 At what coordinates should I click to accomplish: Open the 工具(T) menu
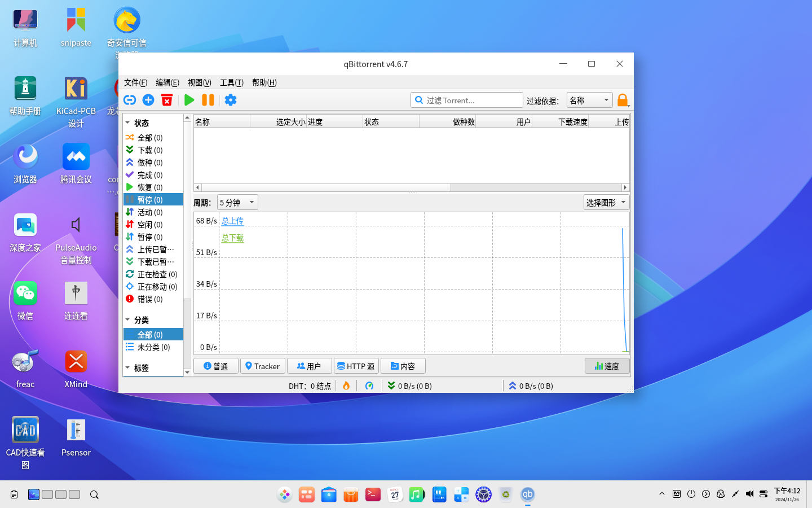coord(231,82)
